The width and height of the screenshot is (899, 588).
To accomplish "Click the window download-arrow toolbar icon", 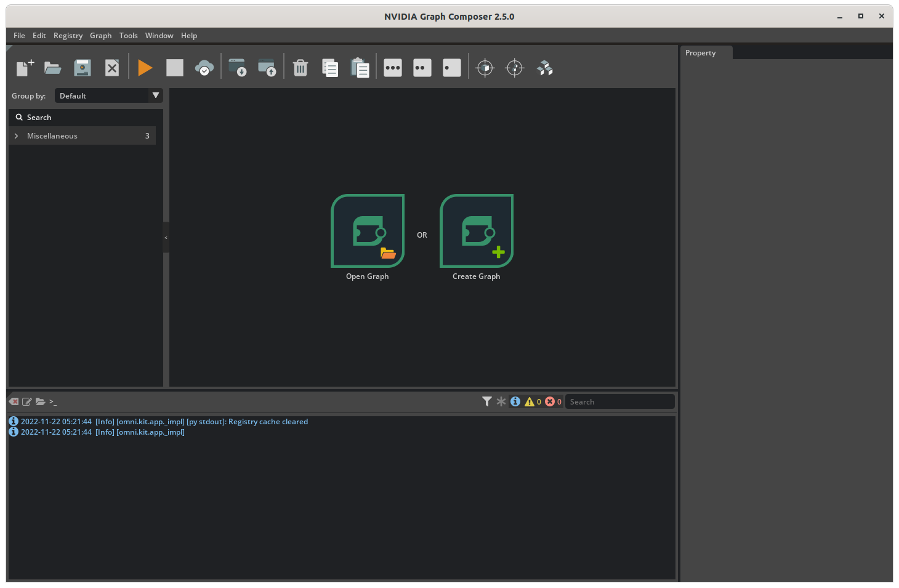I will (238, 68).
